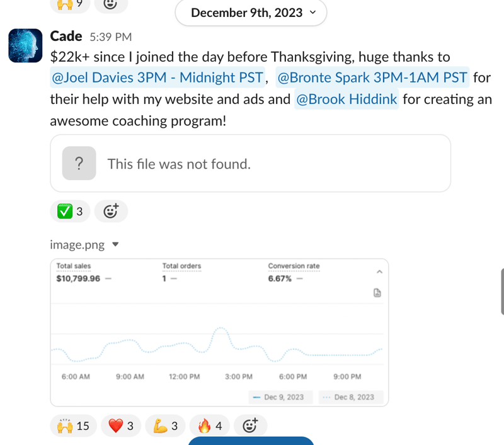Open the sales chart image thumbnail
The height and width of the screenshot is (445, 504).
click(x=219, y=332)
